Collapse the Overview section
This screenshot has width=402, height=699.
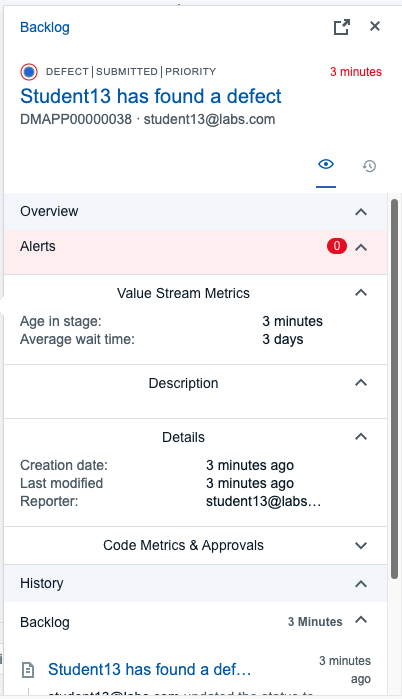click(x=361, y=212)
